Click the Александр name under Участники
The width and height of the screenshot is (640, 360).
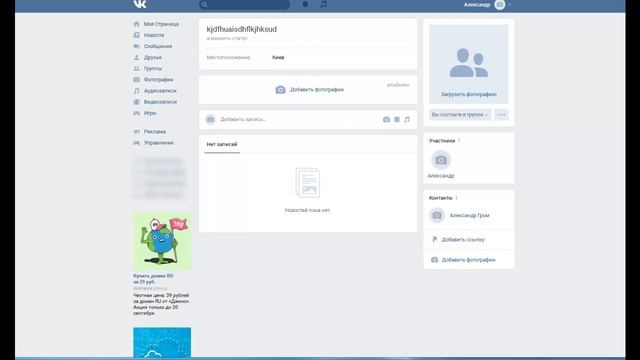pos(441,176)
